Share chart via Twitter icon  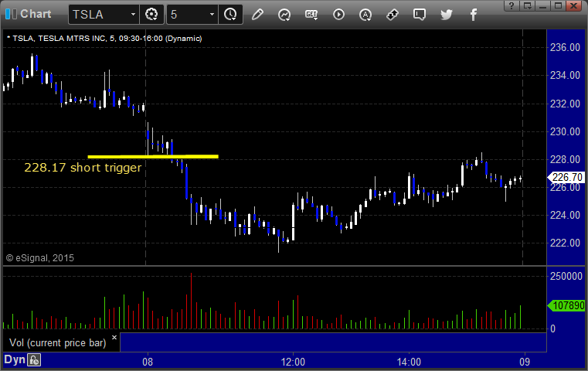(x=447, y=15)
